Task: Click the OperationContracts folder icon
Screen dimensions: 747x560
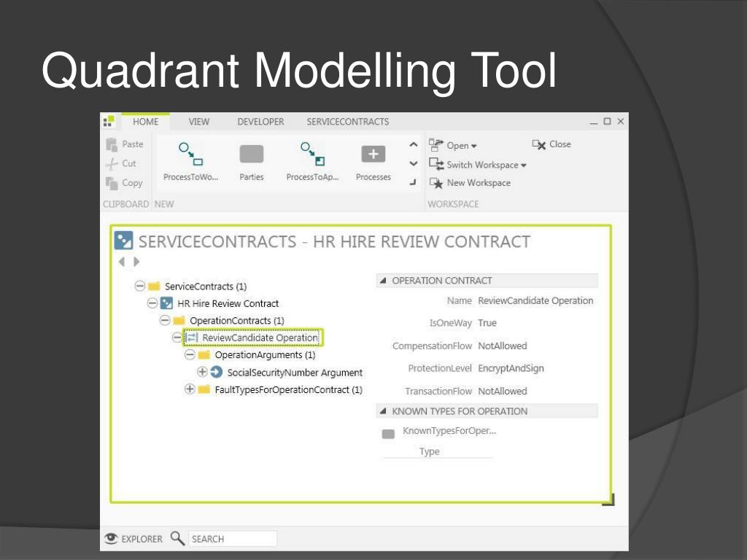Action: pyautogui.click(x=179, y=321)
